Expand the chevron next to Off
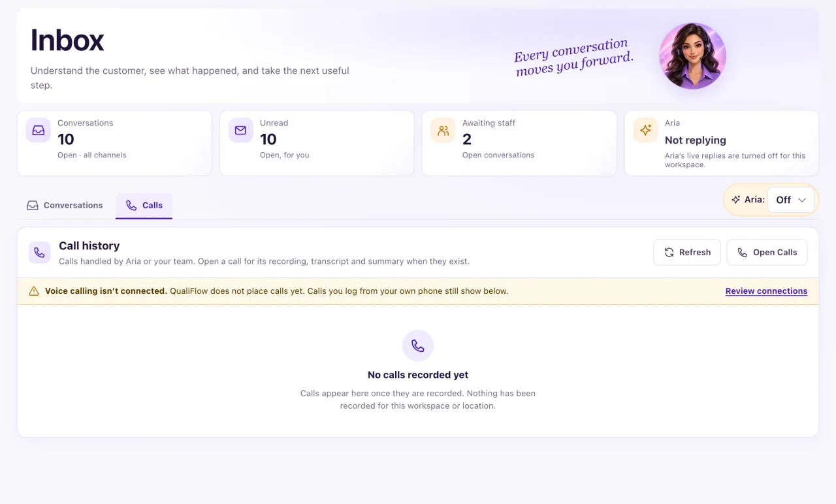Viewport: 836px width, 504px height. pos(802,200)
